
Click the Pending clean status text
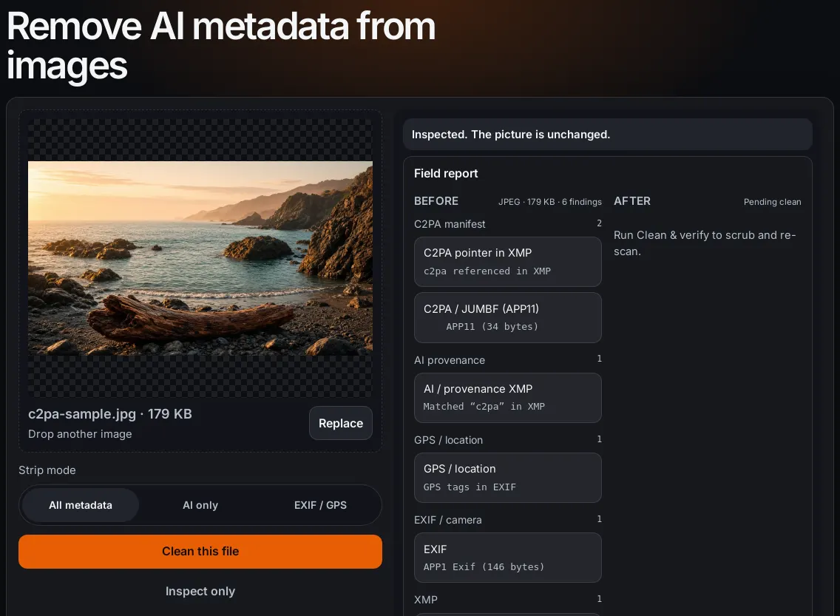click(772, 202)
